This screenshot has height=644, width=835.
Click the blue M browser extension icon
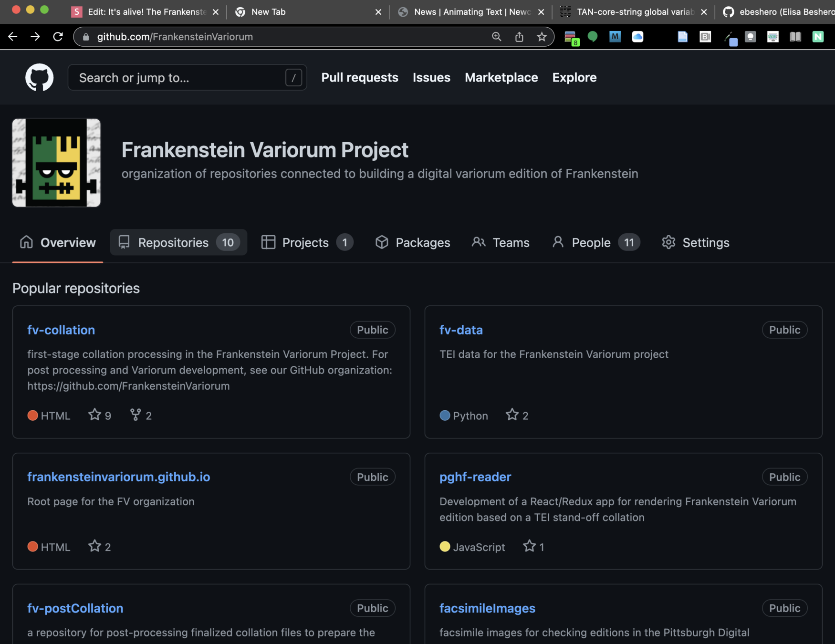pyautogui.click(x=615, y=37)
